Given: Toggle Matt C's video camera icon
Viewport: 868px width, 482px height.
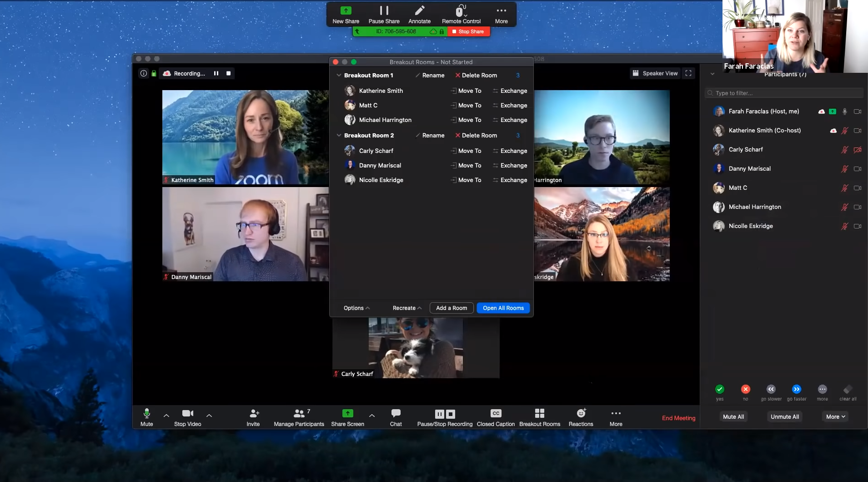Looking at the screenshot, I should coord(858,188).
